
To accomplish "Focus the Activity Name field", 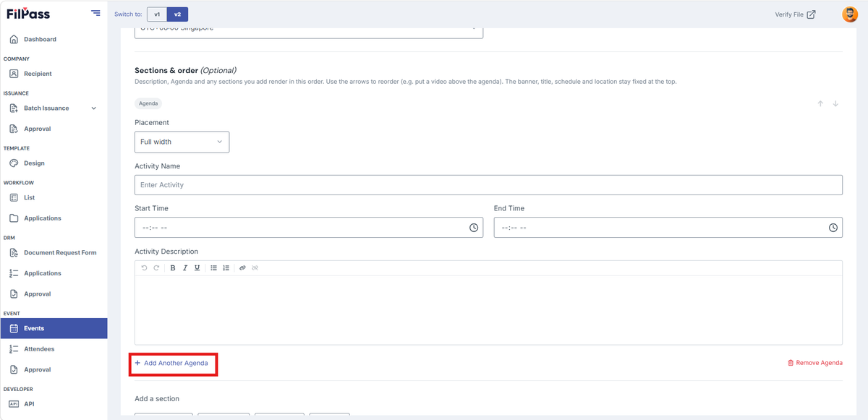I will (488, 185).
